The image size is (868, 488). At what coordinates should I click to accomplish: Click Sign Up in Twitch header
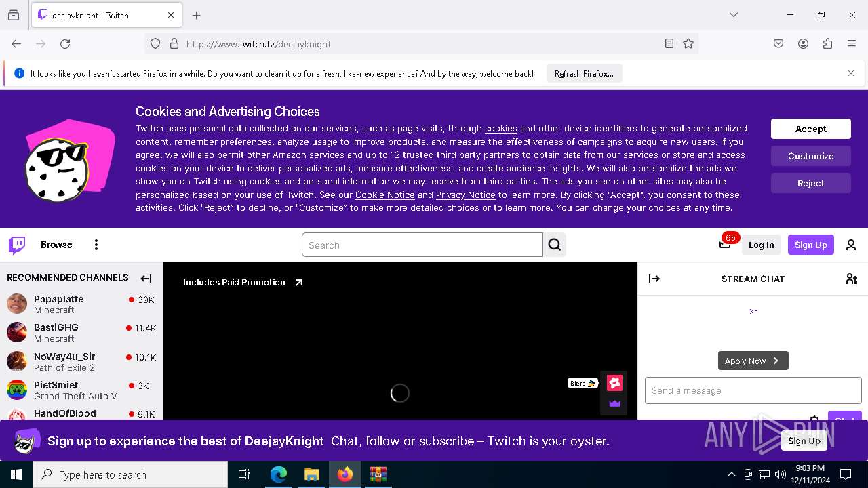811,245
